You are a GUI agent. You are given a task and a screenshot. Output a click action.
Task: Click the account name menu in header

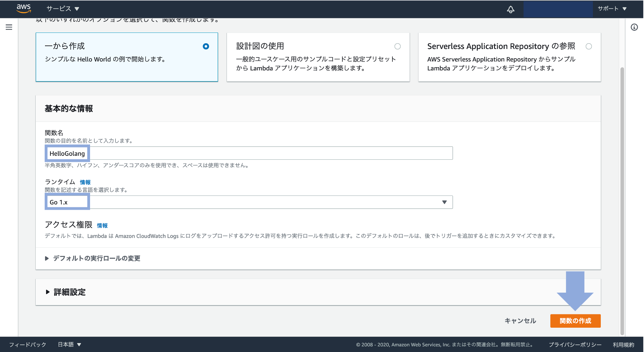558,9
